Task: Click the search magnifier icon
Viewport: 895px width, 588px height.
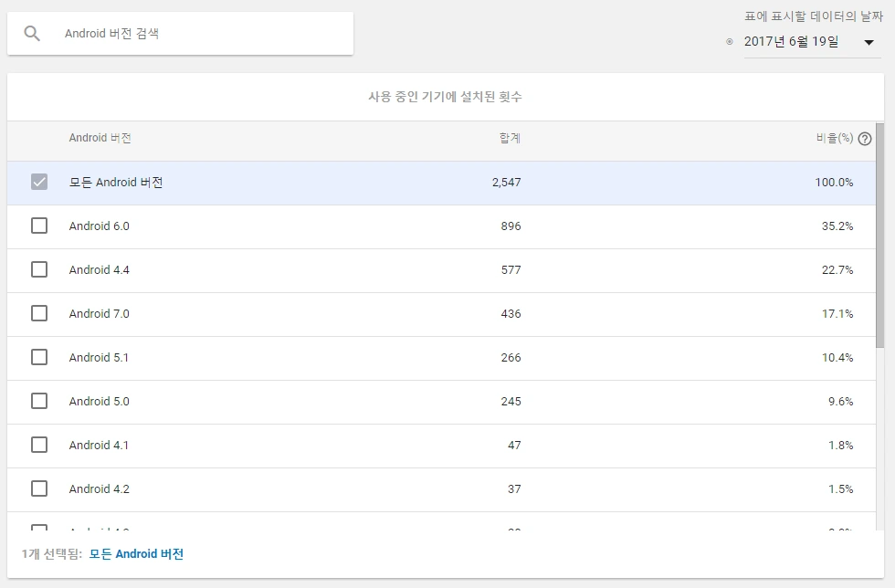Action: (x=32, y=34)
